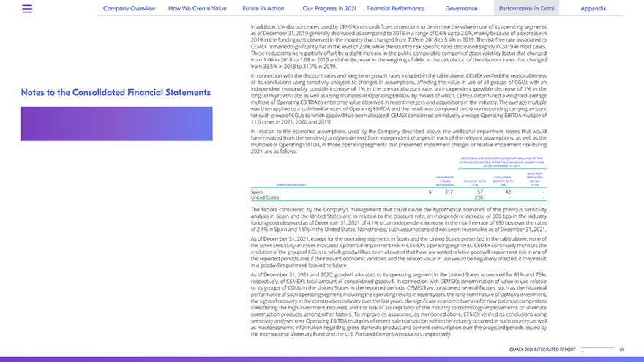Select the Our Progress in 2021 tab
Viewport: 644px width, 362px height.
329,8
